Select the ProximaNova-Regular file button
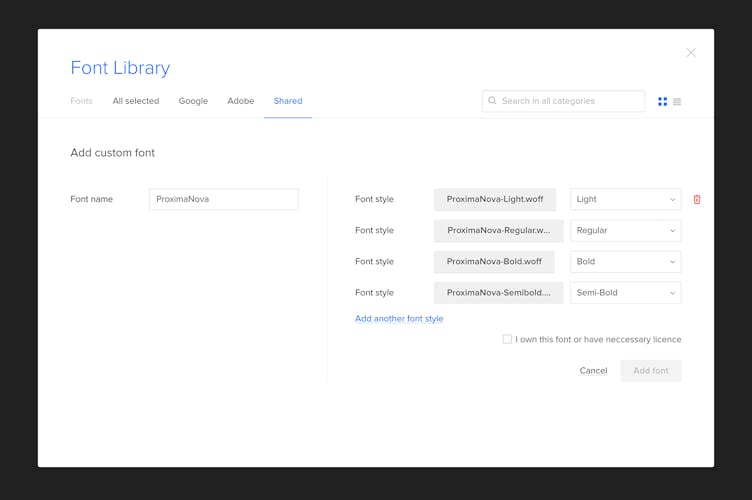 pyautogui.click(x=499, y=231)
